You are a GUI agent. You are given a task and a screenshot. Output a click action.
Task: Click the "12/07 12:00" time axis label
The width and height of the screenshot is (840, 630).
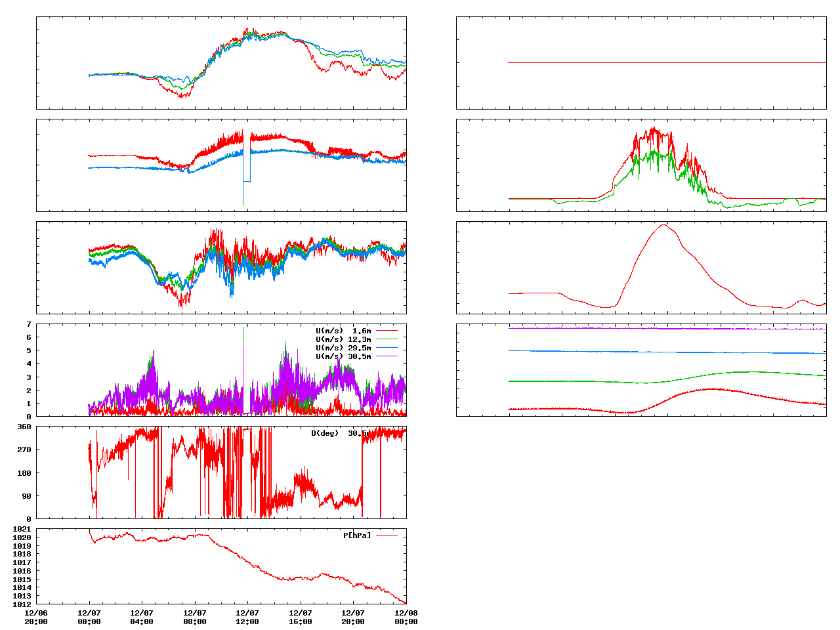247,618
